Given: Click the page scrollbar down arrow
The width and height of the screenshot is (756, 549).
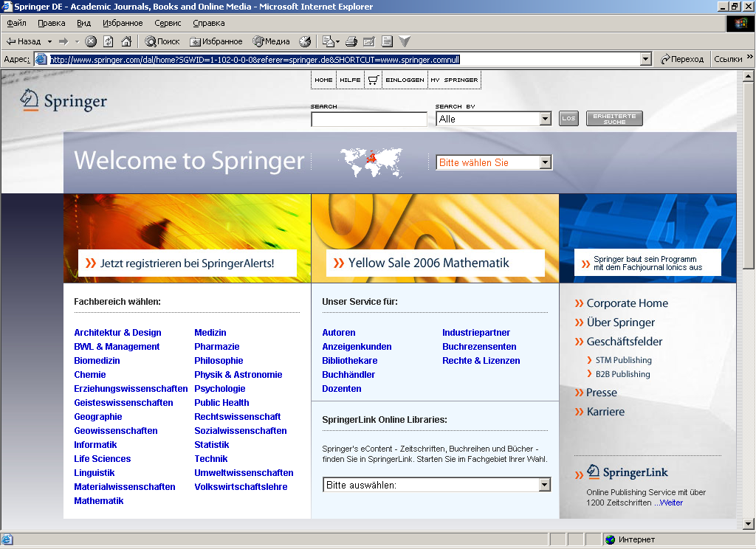Looking at the screenshot, I should tap(749, 523).
